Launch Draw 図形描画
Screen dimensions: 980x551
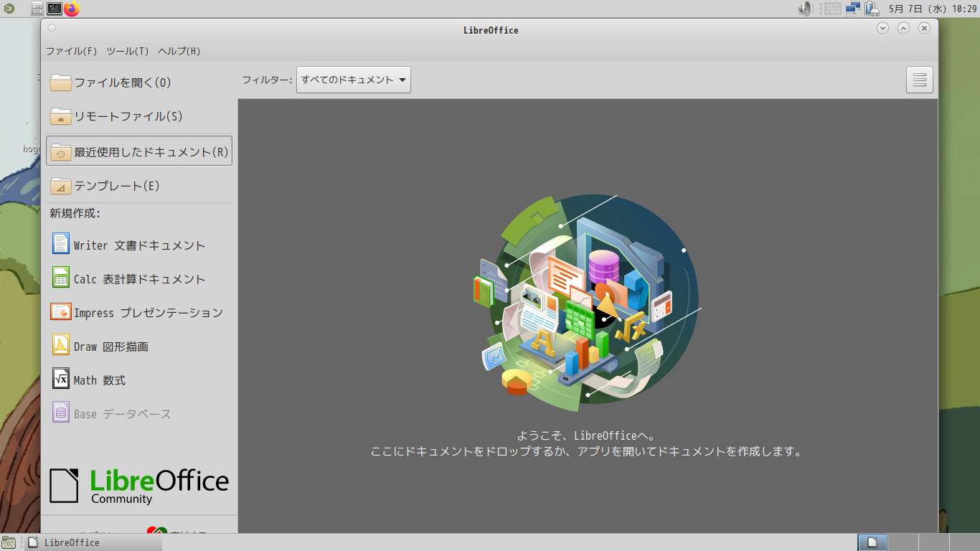coord(110,347)
